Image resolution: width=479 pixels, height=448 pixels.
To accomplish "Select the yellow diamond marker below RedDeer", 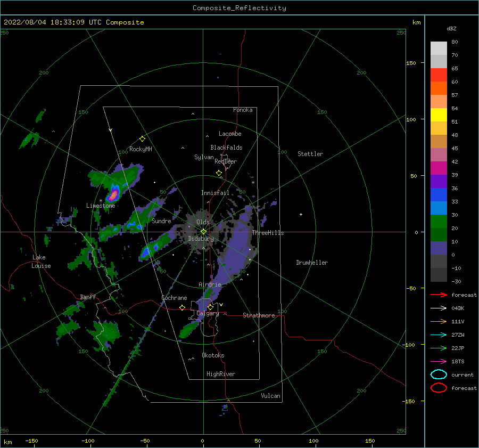I will click(x=219, y=173).
